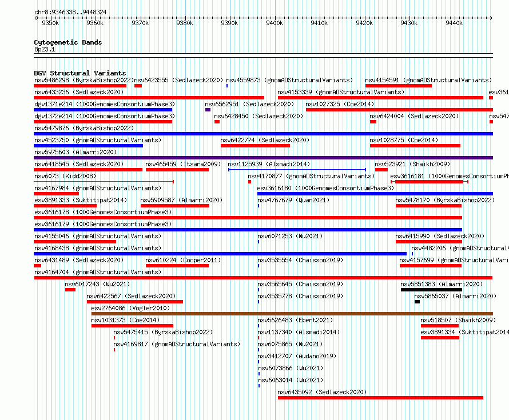Click nsv6418545 (Sedlazeck2020) label

coord(79,164)
